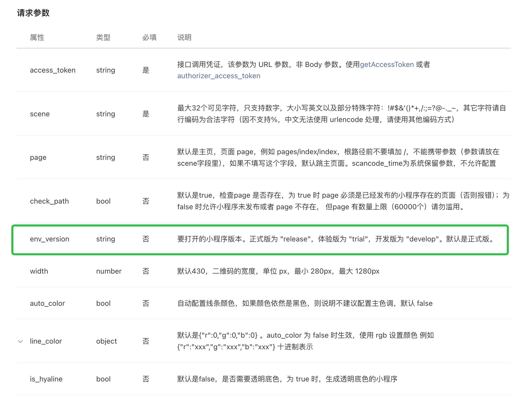Click the page attribute name
Viewport: 532px width, 401px height.
pyautogui.click(x=38, y=158)
